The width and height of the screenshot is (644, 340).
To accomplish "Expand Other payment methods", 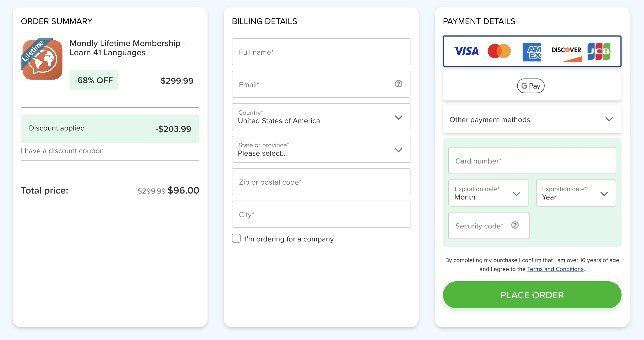I will [x=532, y=119].
